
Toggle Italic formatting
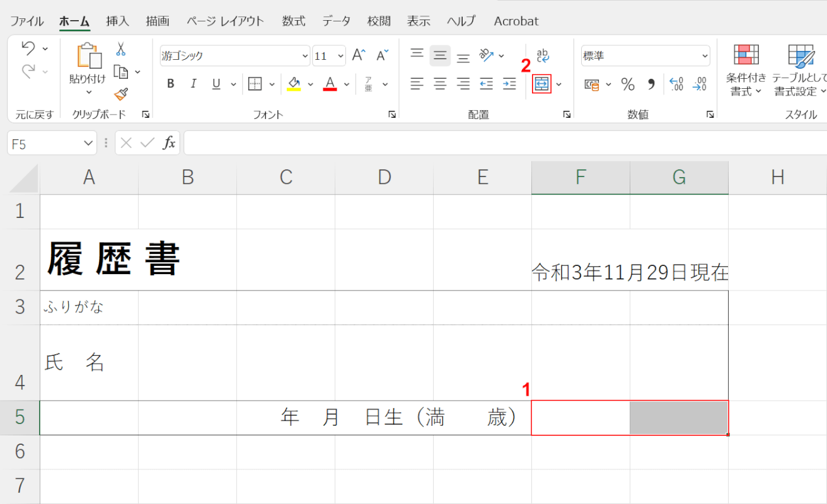(194, 84)
